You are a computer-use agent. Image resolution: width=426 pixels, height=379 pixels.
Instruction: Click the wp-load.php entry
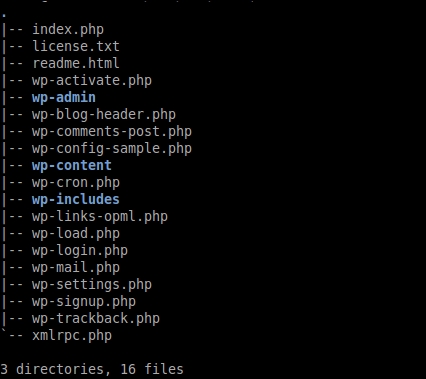[x=76, y=234]
